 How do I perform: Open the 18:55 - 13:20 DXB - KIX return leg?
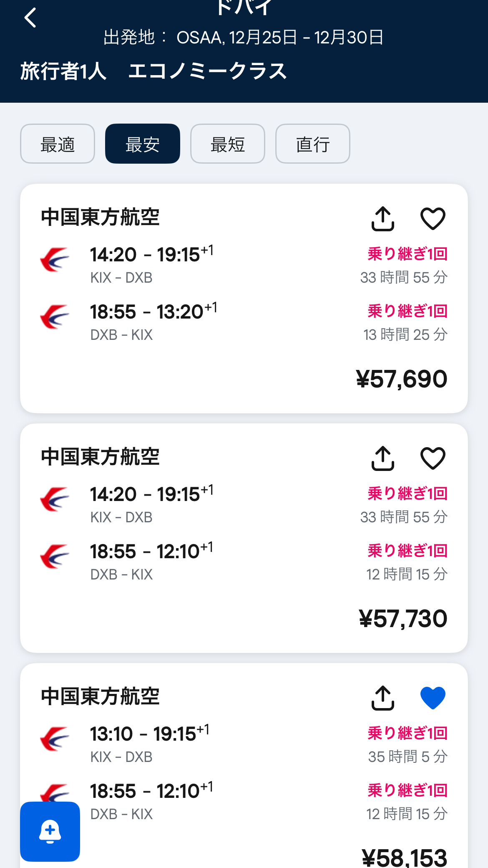[x=153, y=321]
